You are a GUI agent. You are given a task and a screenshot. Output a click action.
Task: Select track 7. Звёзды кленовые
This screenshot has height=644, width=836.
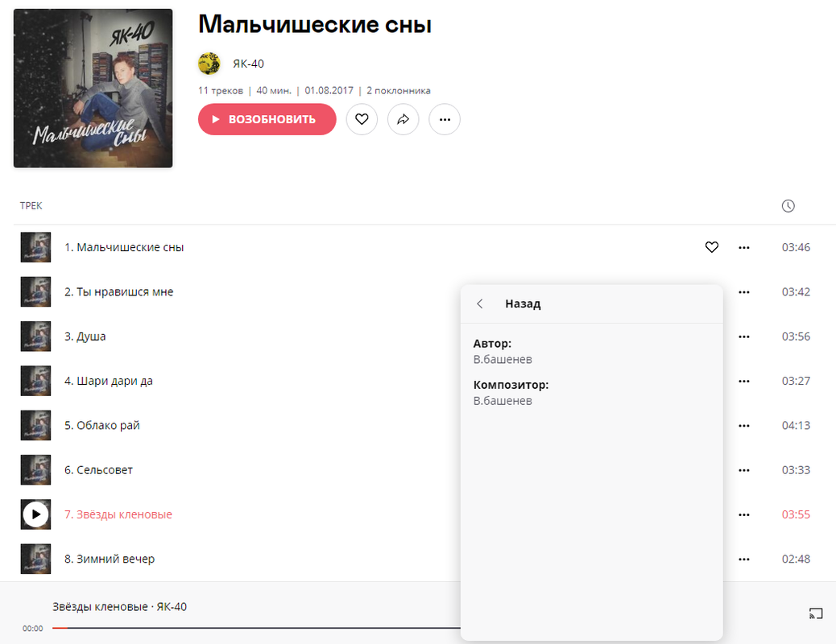pyautogui.click(x=118, y=514)
